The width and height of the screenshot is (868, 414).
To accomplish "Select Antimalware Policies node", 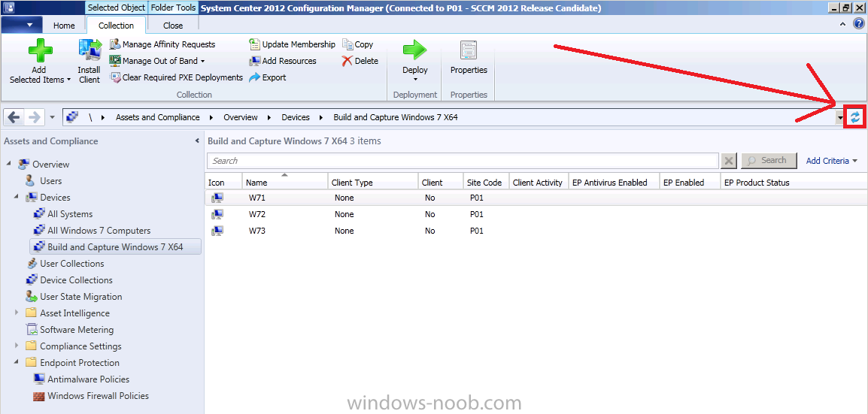I will pyautogui.click(x=88, y=379).
